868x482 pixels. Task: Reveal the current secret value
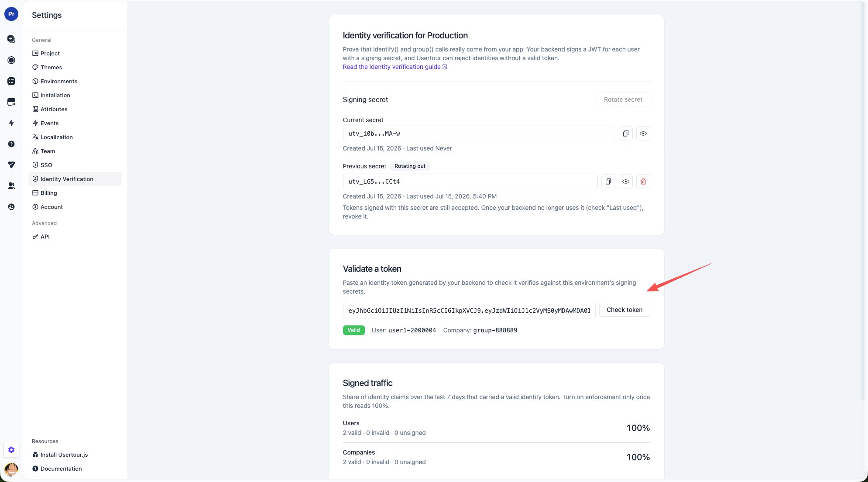pos(643,133)
